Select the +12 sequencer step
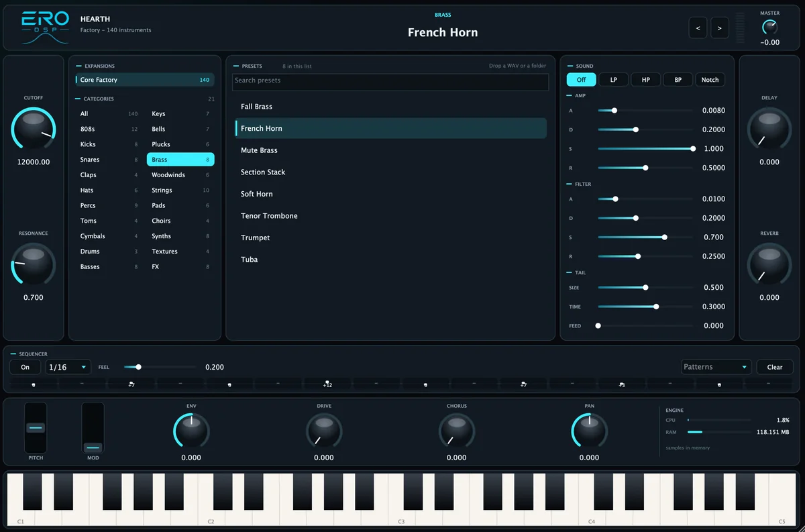805x532 pixels. [x=327, y=384]
